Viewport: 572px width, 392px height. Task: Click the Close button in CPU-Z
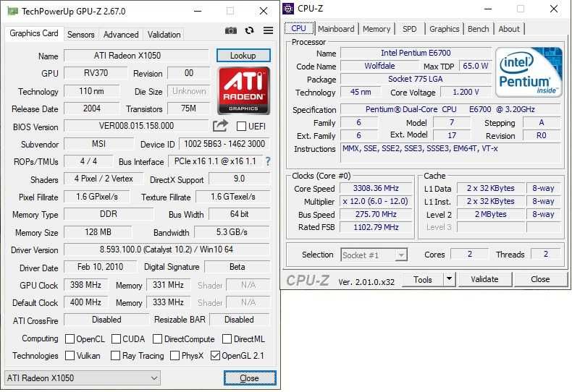540,279
